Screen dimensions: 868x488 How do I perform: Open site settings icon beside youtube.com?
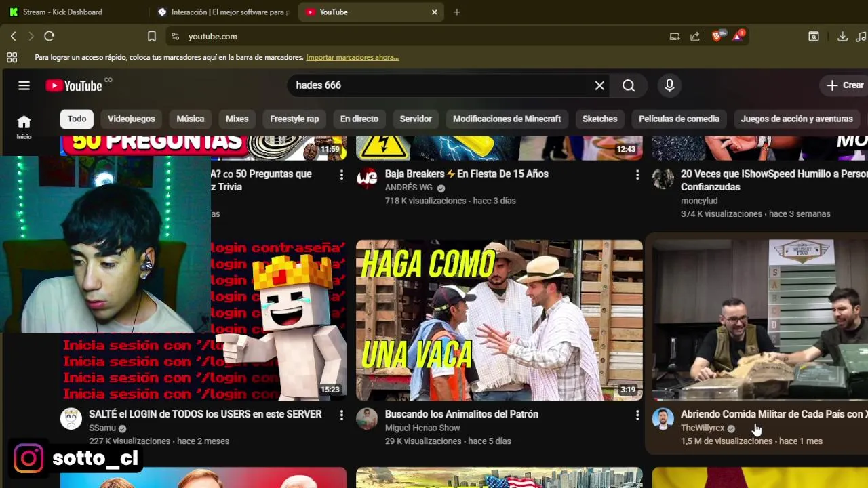tap(175, 37)
